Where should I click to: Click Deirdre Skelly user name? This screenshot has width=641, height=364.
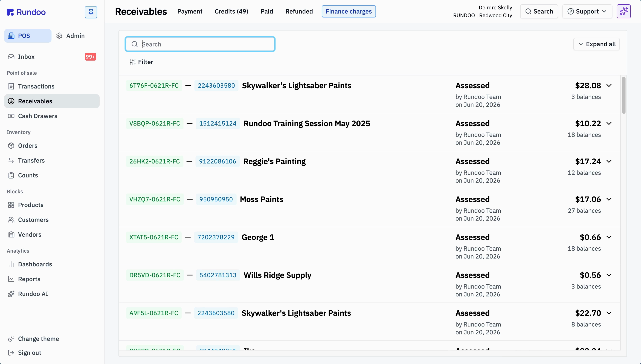(495, 8)
